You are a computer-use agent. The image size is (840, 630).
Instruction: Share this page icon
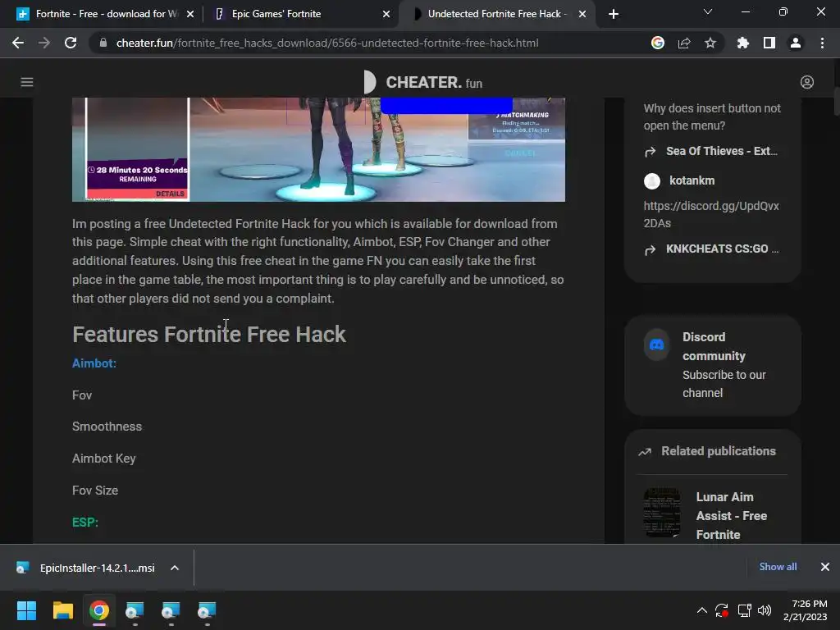pos(684,43)
